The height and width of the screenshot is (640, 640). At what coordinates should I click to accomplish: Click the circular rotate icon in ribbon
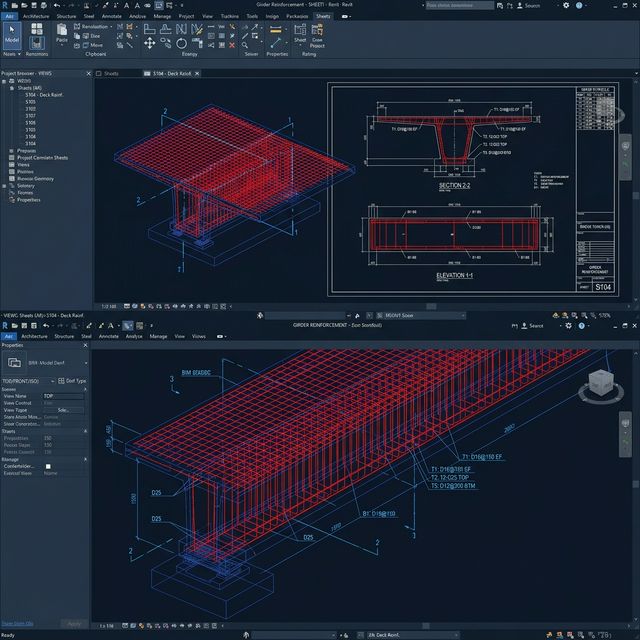pos(181,43)
